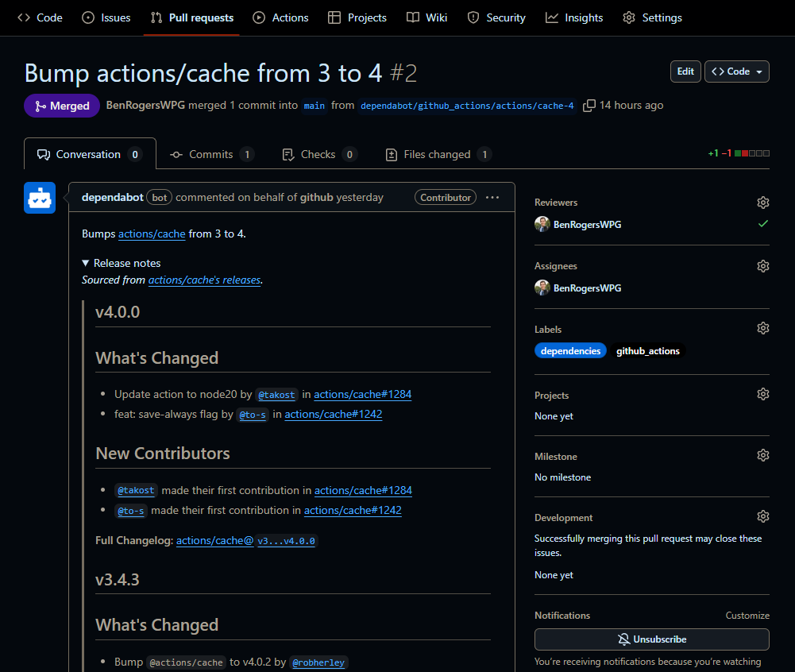
Task: Click BenRogersWPG in the merged-by line
Action: coord(145,105)
